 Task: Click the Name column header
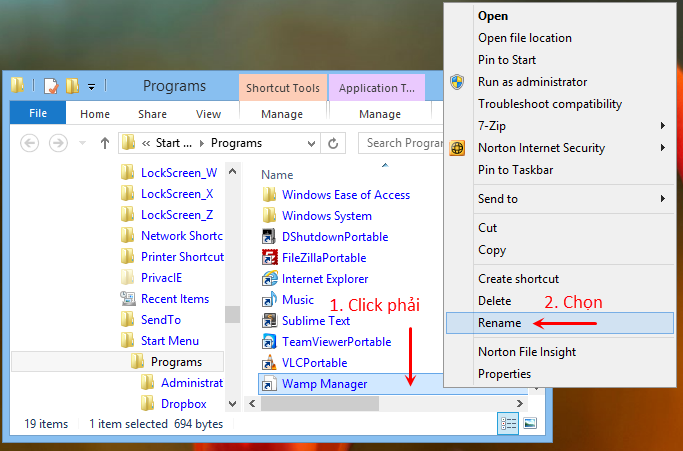(277, 175)
